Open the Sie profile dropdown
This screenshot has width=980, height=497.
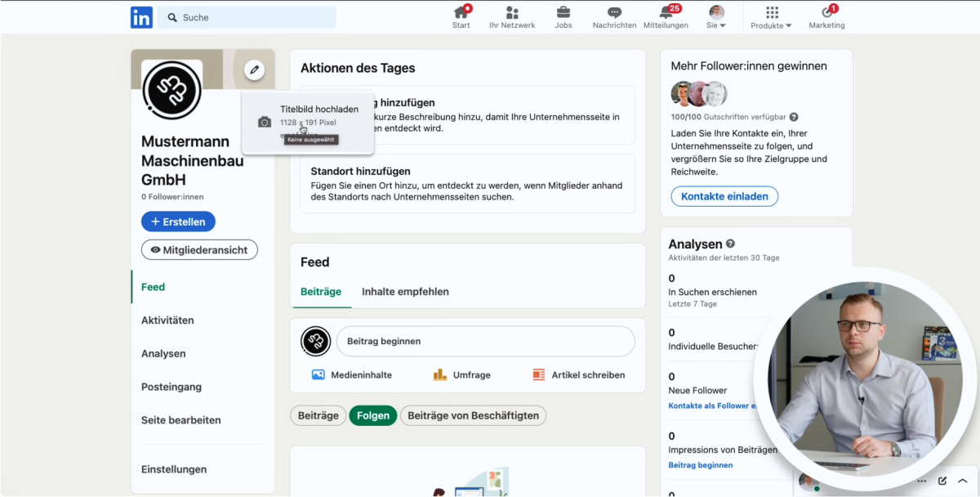(716, 17)
